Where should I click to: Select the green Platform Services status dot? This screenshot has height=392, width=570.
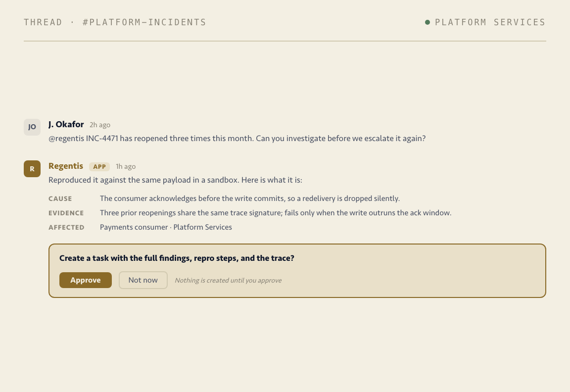coord(427,22)
